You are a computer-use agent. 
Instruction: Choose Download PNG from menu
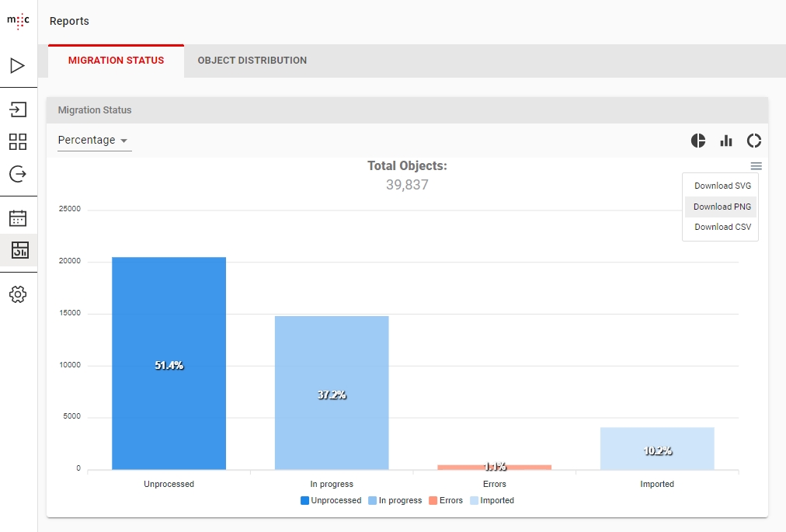click(722, 207)
